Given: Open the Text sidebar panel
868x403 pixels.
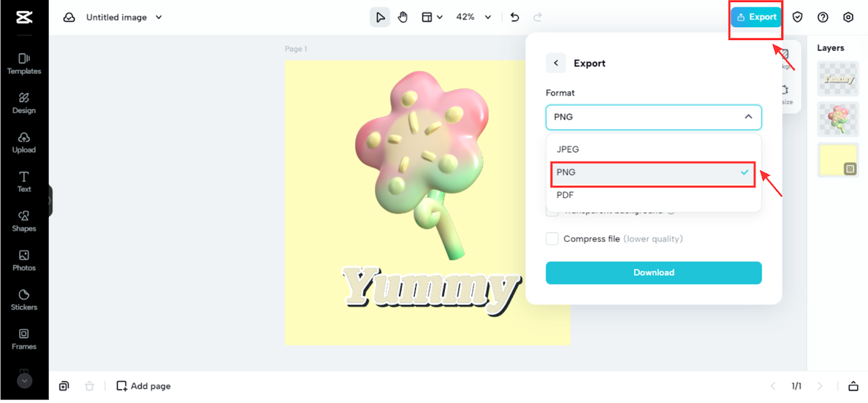Looking at the screenshot, I should coord(24,182).
